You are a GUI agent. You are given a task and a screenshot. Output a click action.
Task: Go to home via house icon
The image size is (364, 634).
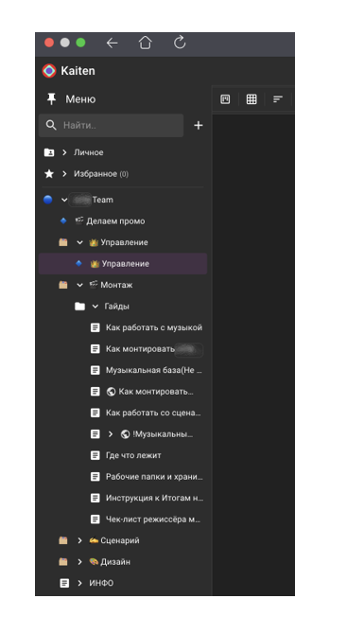[146, 43]
